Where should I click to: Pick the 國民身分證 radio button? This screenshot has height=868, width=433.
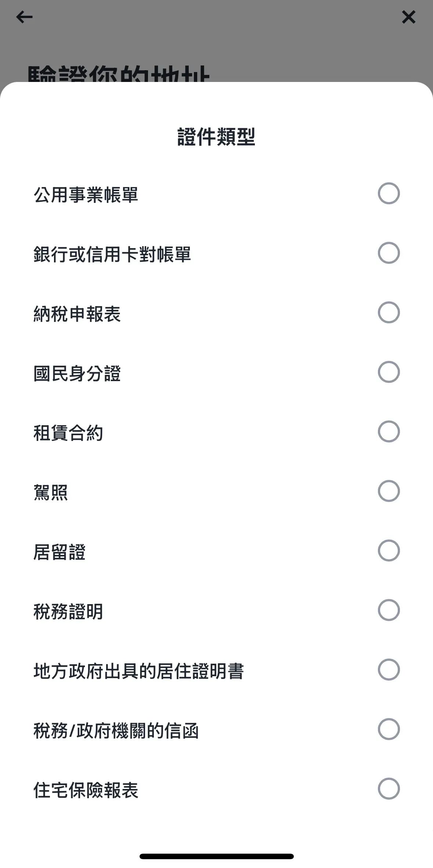click(x=389, y=372)
